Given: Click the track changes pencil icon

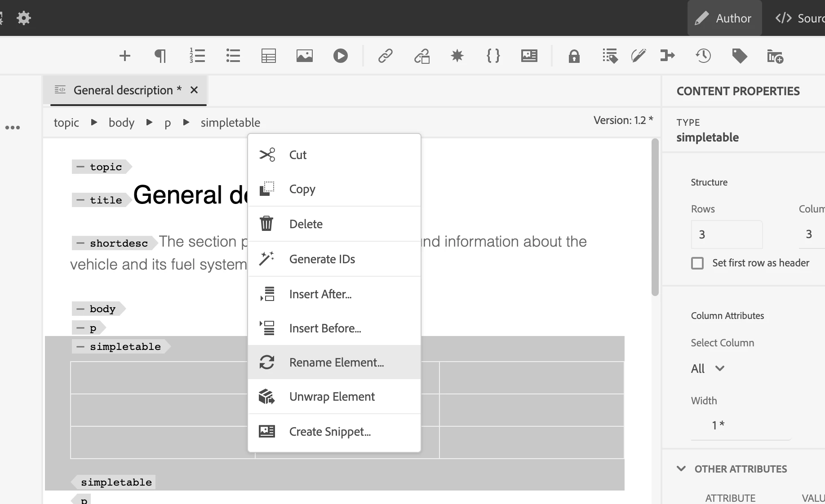Looking at the screenshot, I should (x=638, y=56).
